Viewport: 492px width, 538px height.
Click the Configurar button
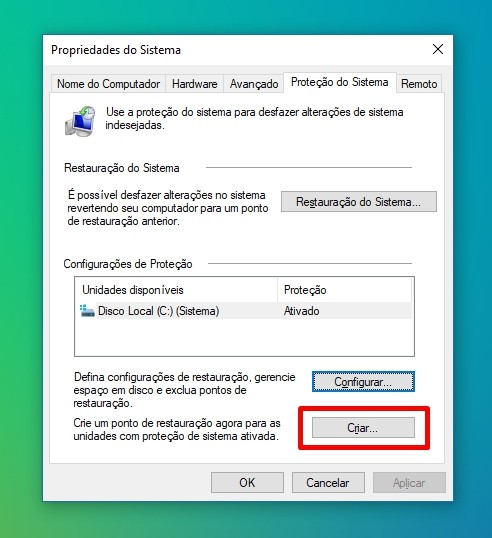click(363, 382)
